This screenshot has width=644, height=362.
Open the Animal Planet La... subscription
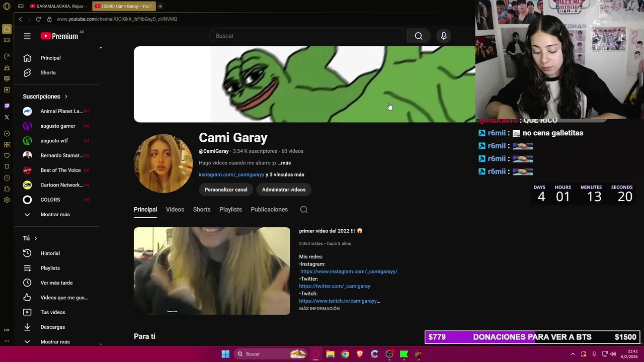coord(56,111)
